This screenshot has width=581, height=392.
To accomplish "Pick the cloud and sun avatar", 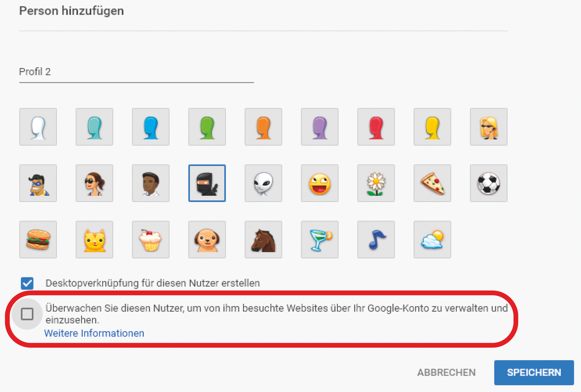I will [432, 240].
